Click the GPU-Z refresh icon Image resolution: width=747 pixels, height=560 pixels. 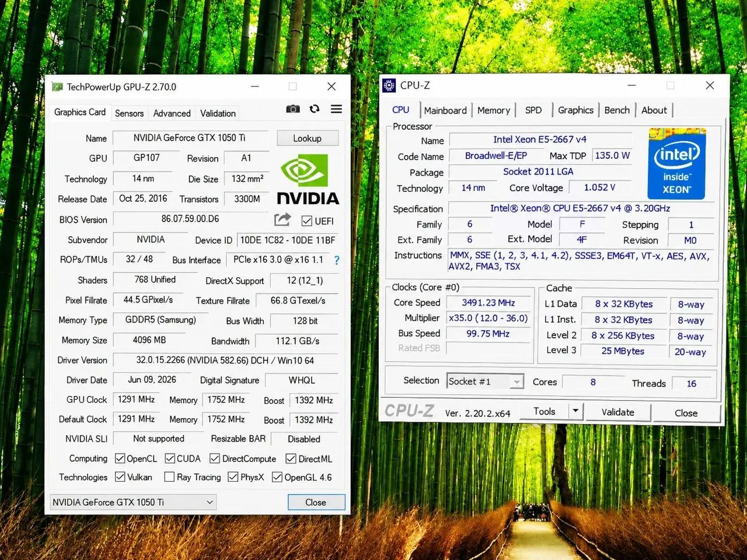point(315,108)
